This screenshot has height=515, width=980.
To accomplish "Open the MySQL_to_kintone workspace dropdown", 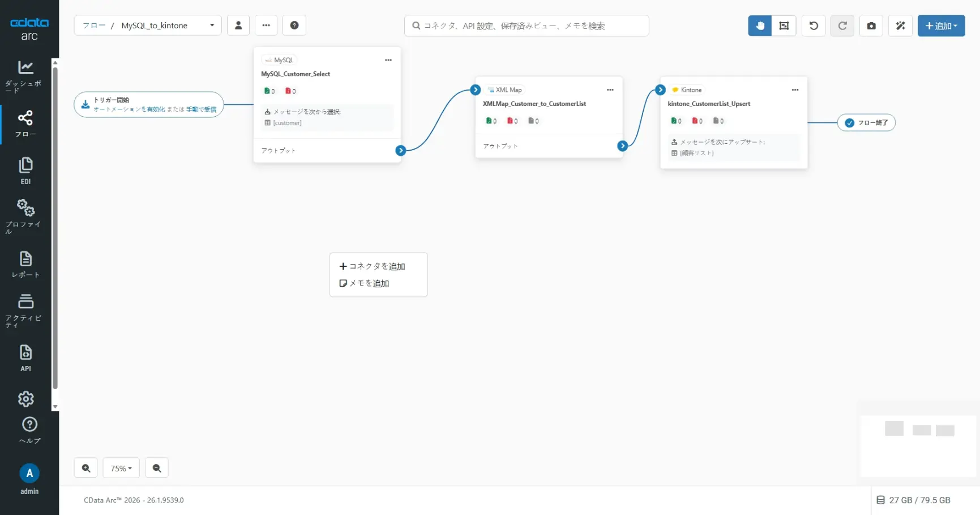I will point(168,25).
